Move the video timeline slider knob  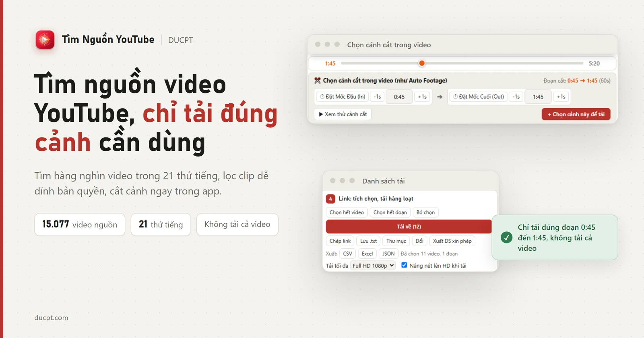(422, 63)
